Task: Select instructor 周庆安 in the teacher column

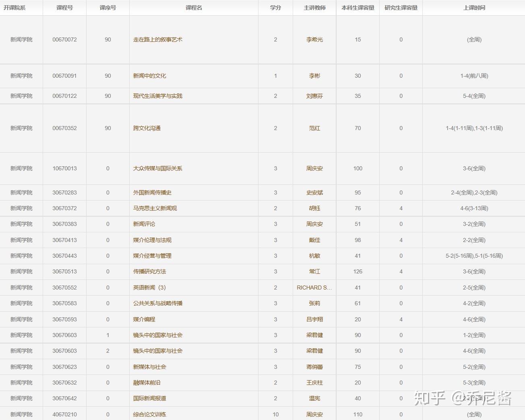Action: pyautogui.click(x=314, y=168)
